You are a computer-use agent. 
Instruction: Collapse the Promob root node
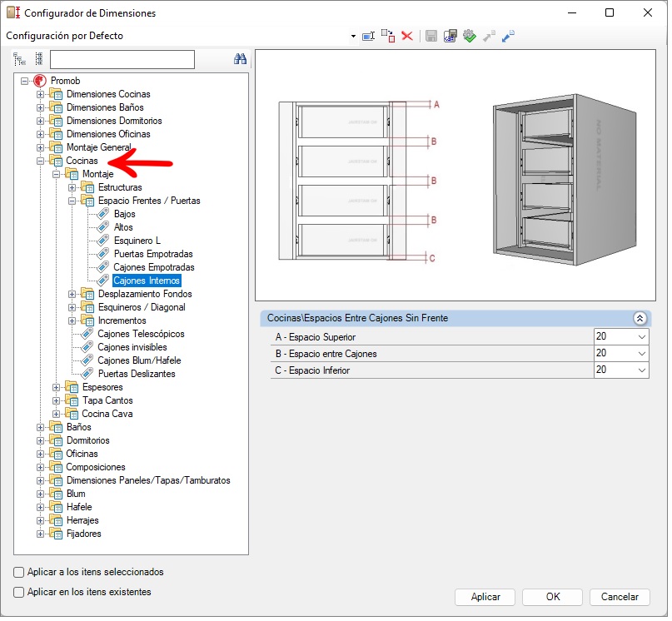pyautogui.click(x=24, y=81)
